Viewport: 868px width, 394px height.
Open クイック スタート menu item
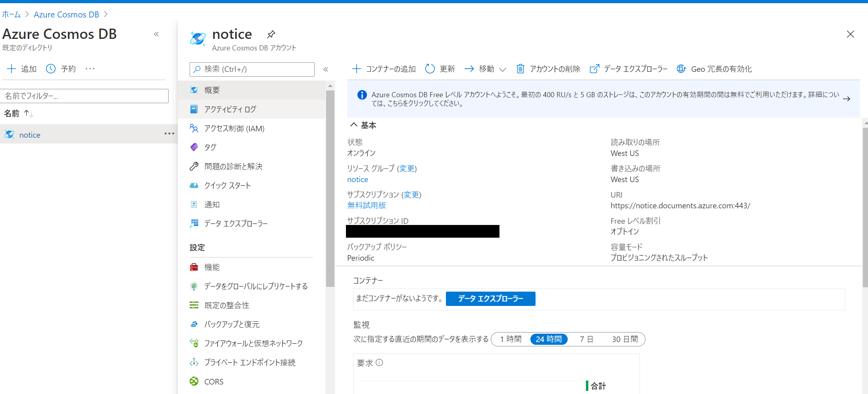click(252, 185)
